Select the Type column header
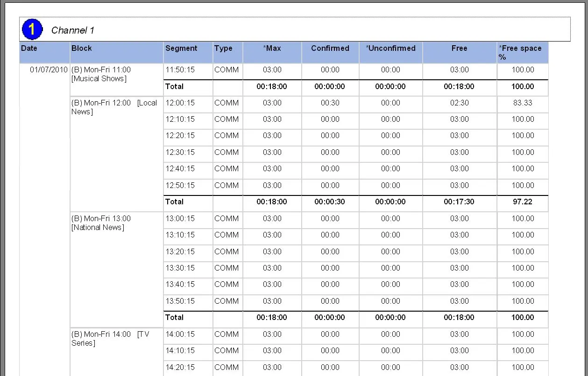This screenshot has height=376, width=588. point(223,49)
